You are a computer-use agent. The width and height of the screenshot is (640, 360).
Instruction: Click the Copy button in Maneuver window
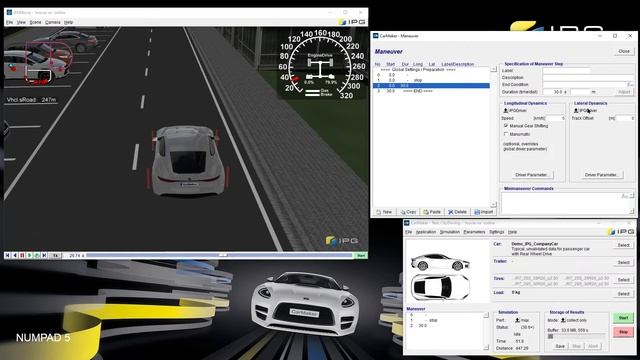click(x=409, y=212)
